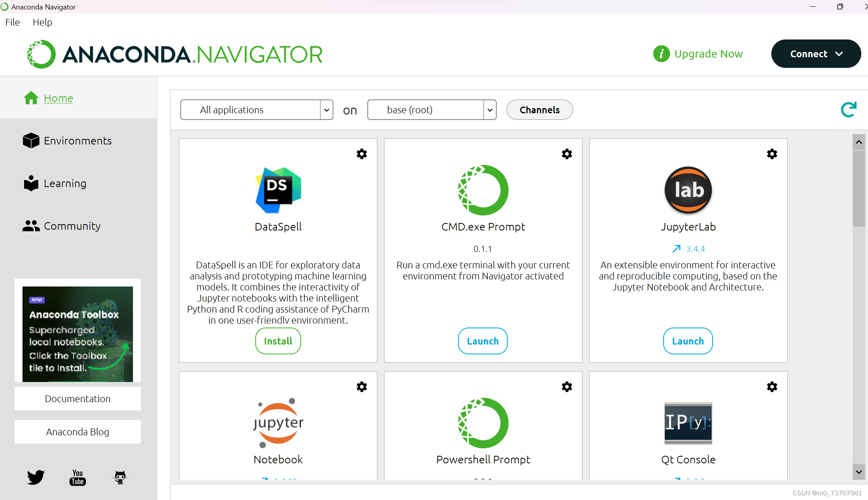
Task: Open the Jupyter Notebook tile settings gear
Action: pos(361,387)
